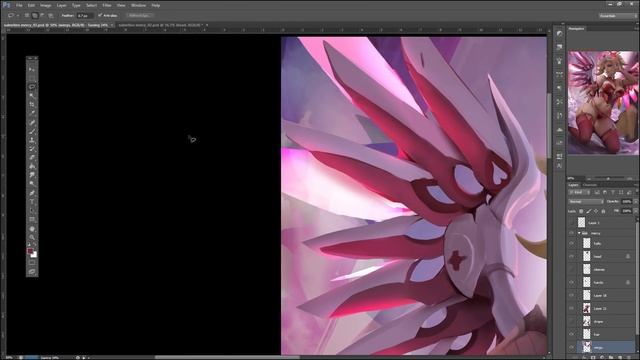640x360 pixels.
Task: Click the Lock transparent pixels icon
Action: [581, 211]
